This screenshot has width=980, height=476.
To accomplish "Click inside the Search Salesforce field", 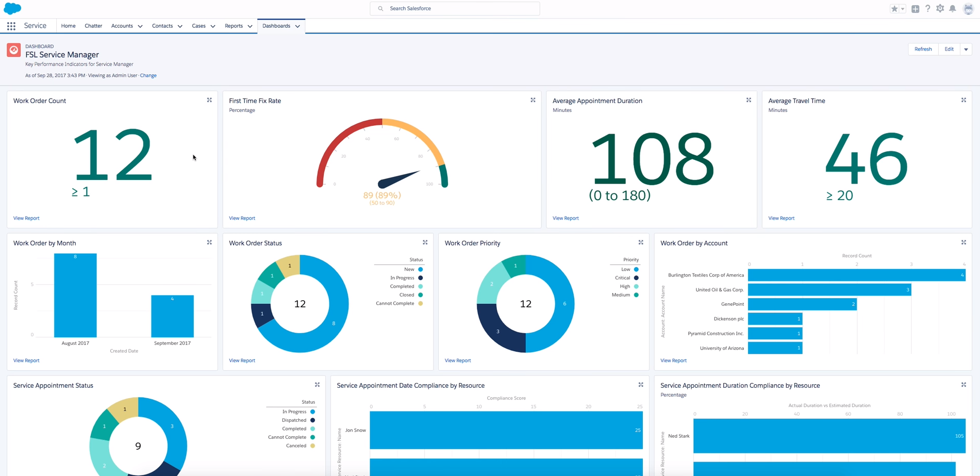I will [454, 8].
